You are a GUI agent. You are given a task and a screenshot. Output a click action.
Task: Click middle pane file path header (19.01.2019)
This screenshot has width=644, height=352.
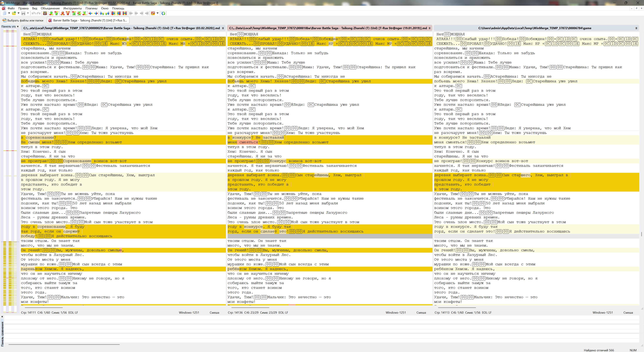[328, 28]
